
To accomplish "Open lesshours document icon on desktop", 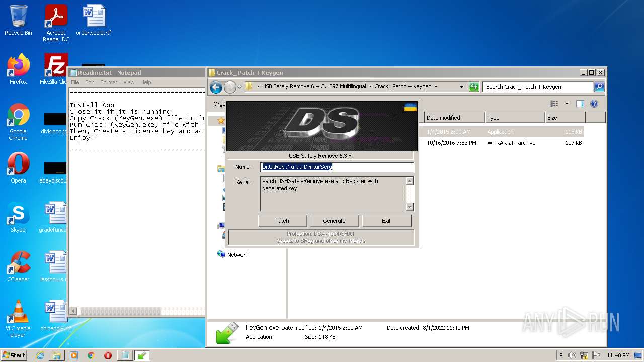I will tap(54, 266).
